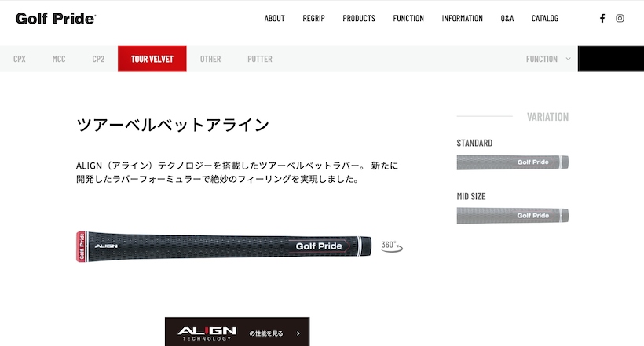
Task: Select the MID SIZE grip variation thumbnail
Action: pos(513,216)
